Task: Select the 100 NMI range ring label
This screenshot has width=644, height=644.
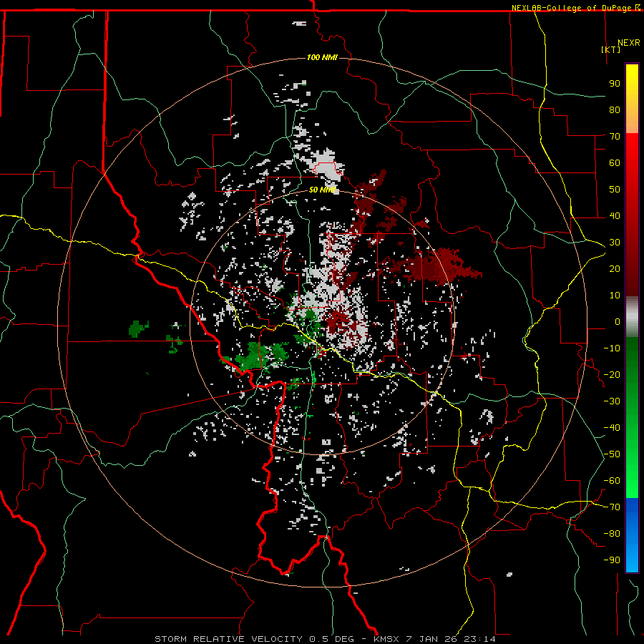Action: [x=322, y=57]
